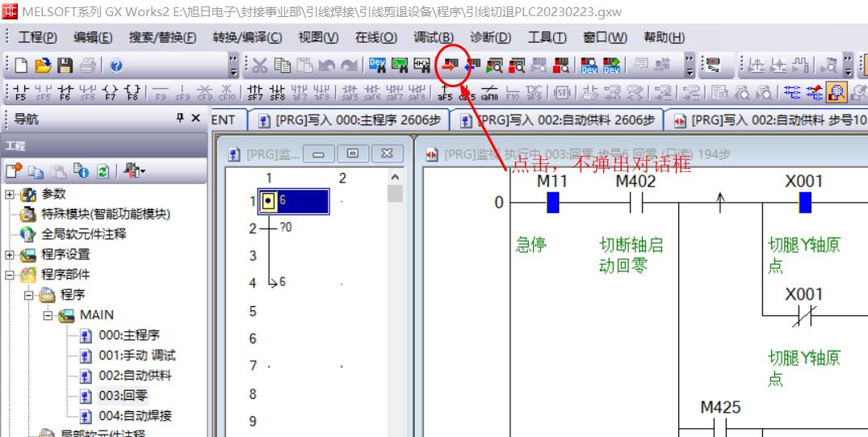Insert rising pulse contact with sF7 icon

255,92
